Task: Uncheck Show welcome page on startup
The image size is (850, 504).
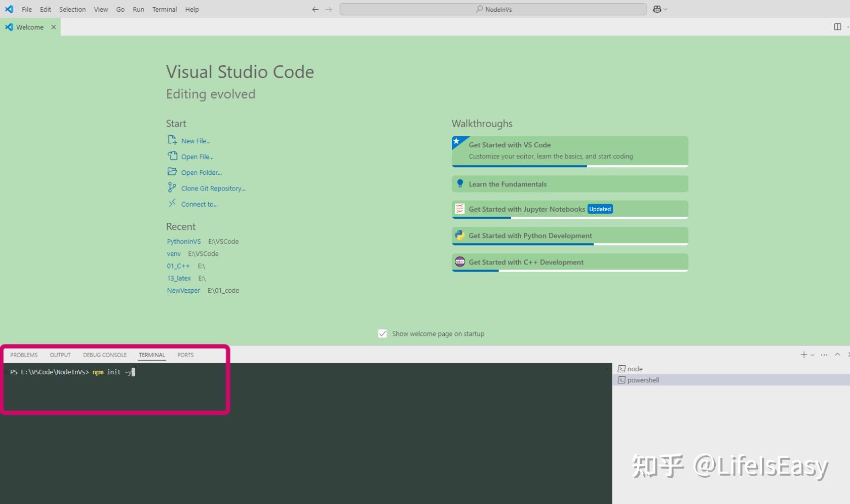Action: coord(382,333)
